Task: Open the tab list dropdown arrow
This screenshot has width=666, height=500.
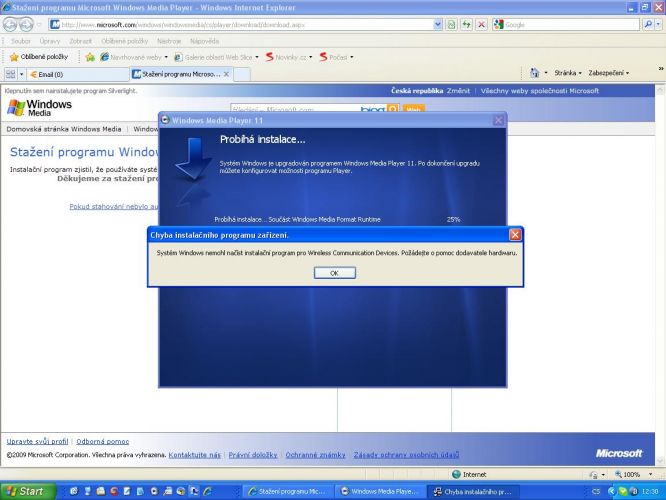Action: [x=21, y=74]
